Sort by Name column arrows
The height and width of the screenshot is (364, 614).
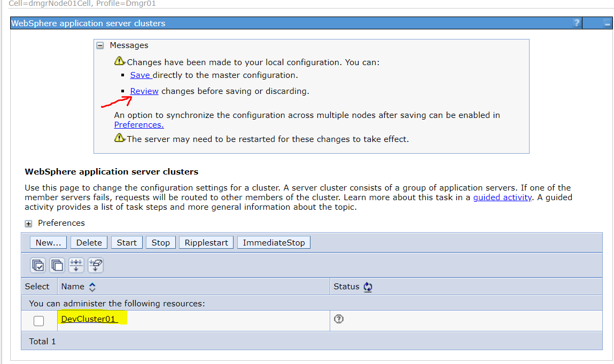pyautogui.click(x=92, y=287)
